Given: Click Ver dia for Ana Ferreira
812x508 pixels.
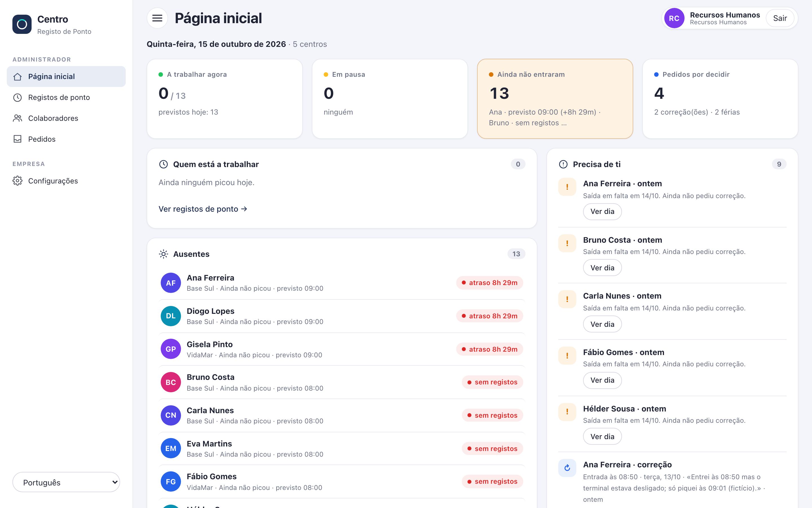Looking at the screenshot, I should 602,212.
